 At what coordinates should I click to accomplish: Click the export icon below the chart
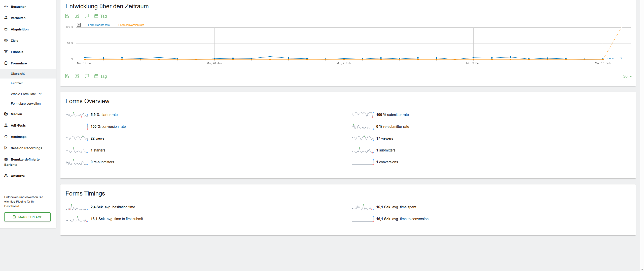pos(67,76)
